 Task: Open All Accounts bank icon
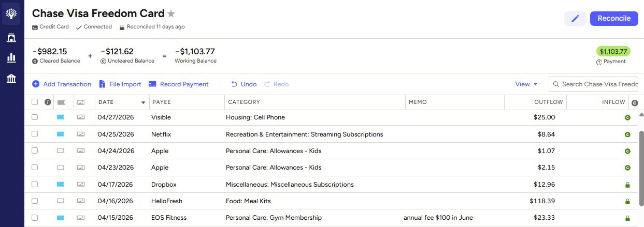click(x=11, y=79)
